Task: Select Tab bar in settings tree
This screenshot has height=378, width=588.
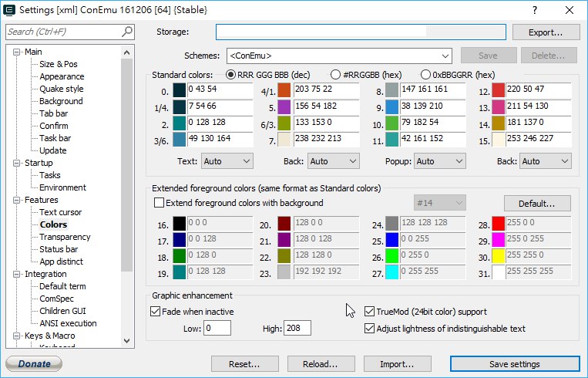Action: coord(54,113)
